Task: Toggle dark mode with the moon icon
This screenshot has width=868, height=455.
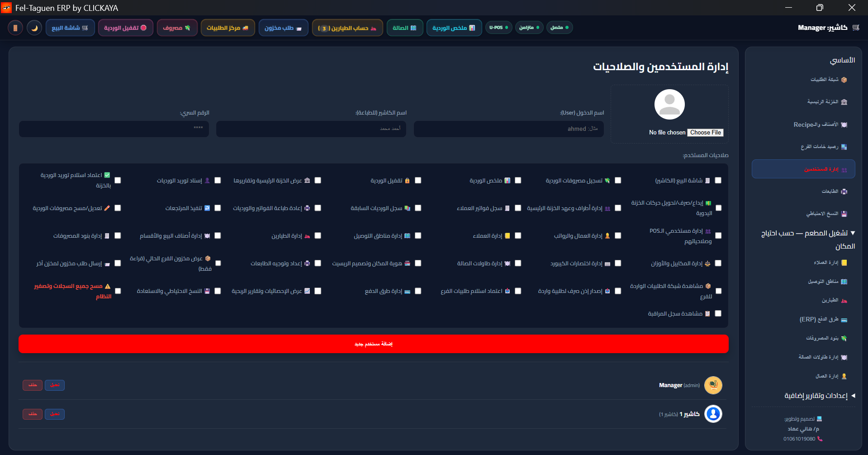Action: tap(34, 28)
